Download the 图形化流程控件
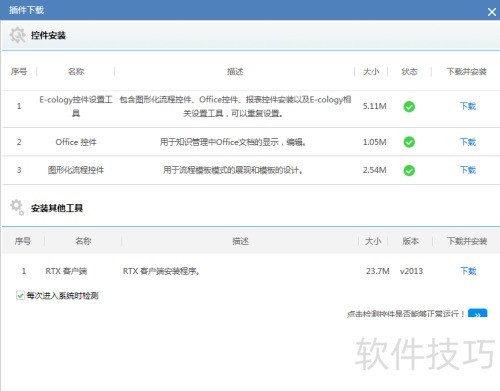The height and width of the screenshot is (391, 500). (x=468, y=170)
